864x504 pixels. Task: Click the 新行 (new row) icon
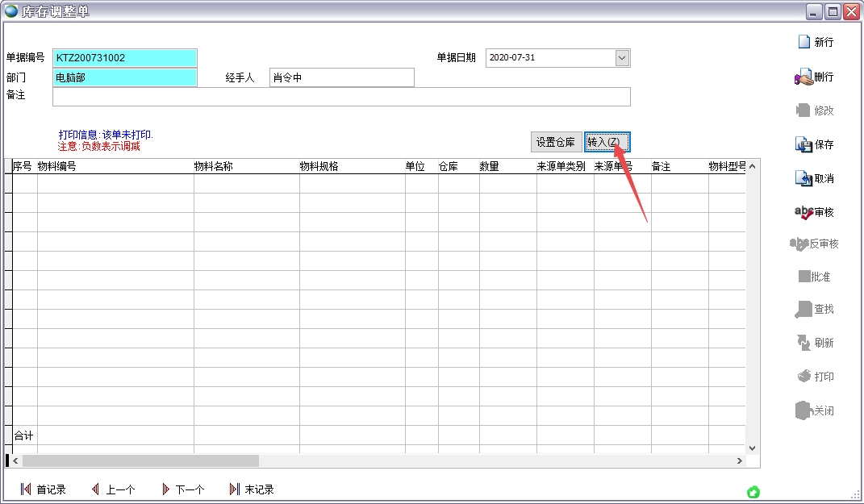coord(803,43)
